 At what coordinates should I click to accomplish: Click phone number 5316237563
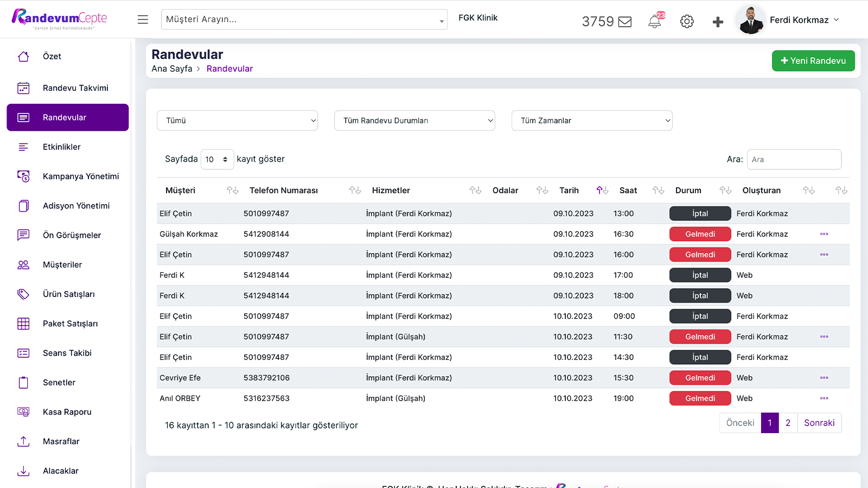pyautogui.click(x=266, y=398)
